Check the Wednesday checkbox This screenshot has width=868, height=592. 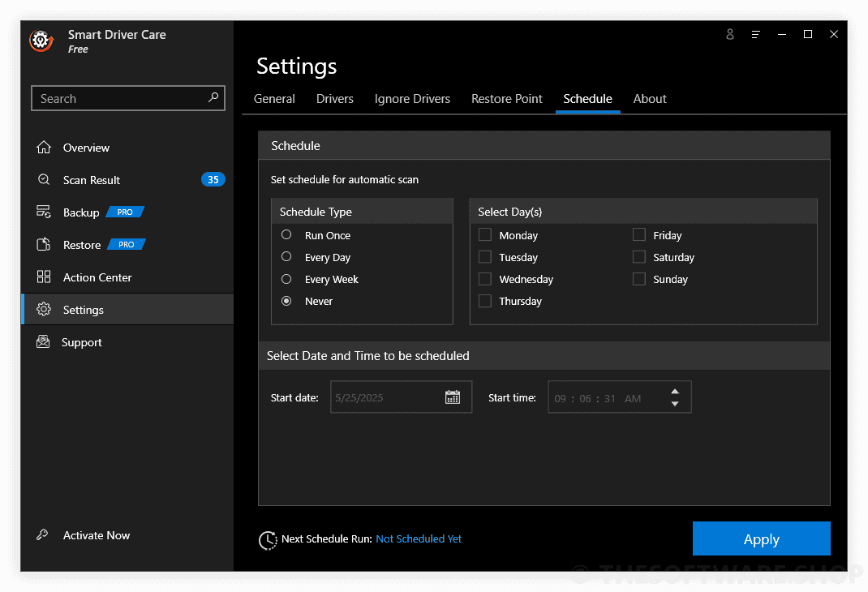pyautogui.click(x=485, y=279)
